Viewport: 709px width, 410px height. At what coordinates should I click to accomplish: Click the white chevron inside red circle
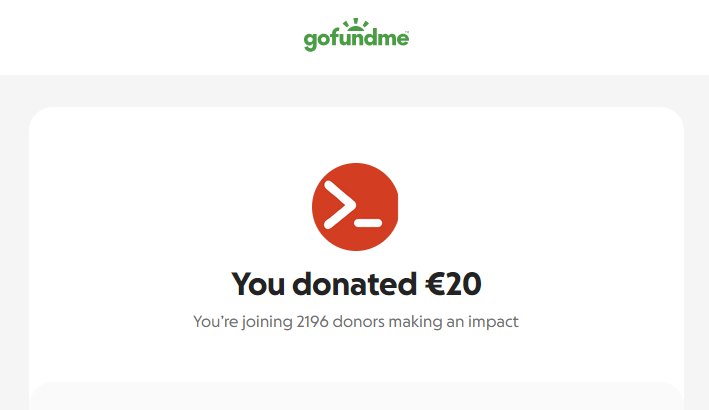pyautogui.click(x=340, y=205)
